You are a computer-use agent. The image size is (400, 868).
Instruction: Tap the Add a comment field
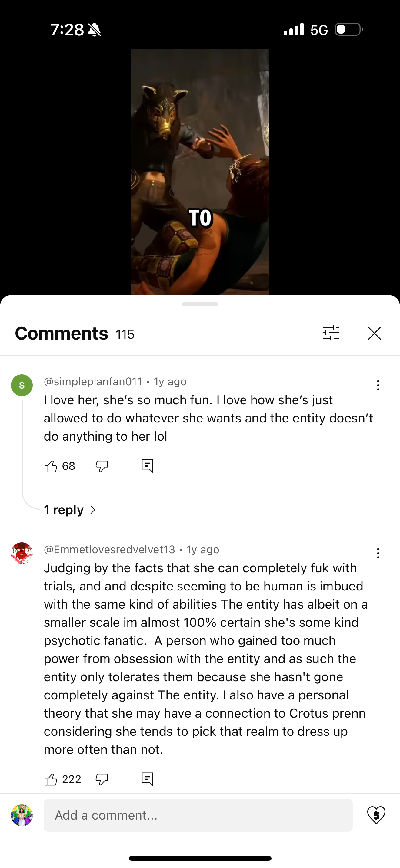(x=198, y=815)
